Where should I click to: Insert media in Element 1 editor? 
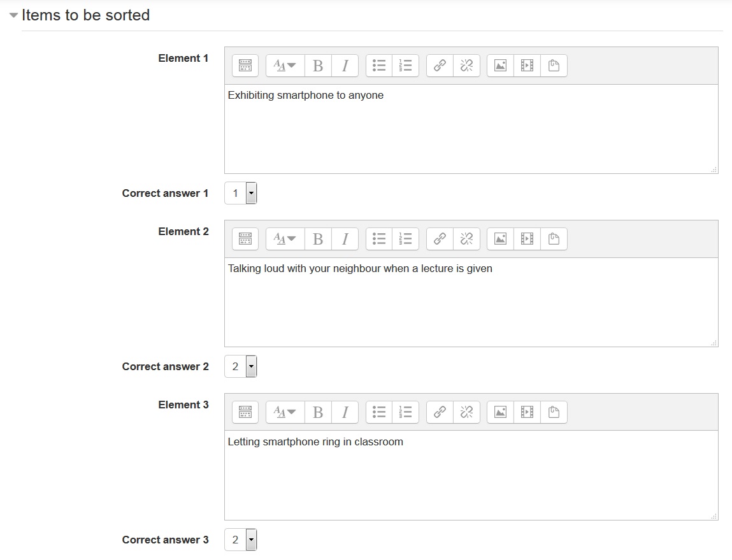(527, 66)
